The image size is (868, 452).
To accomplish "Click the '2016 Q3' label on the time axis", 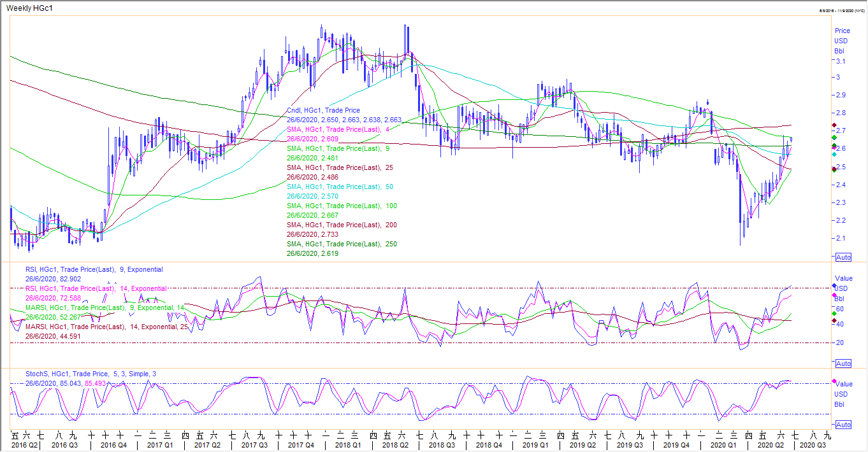I will [x=65, y=446].
